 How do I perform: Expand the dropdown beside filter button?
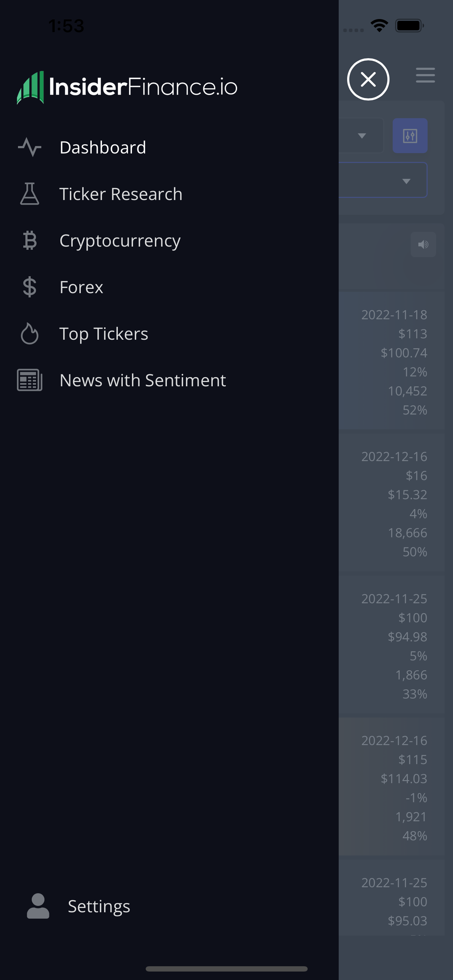361,136
